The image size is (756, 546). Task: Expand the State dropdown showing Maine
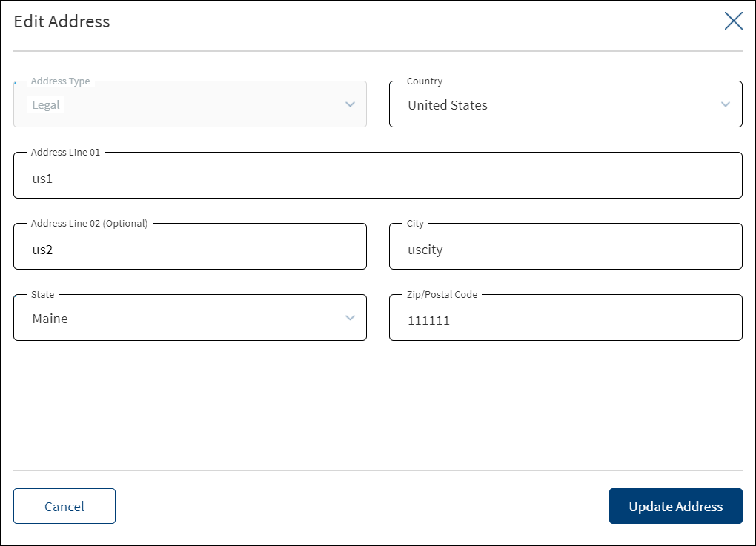190,318
